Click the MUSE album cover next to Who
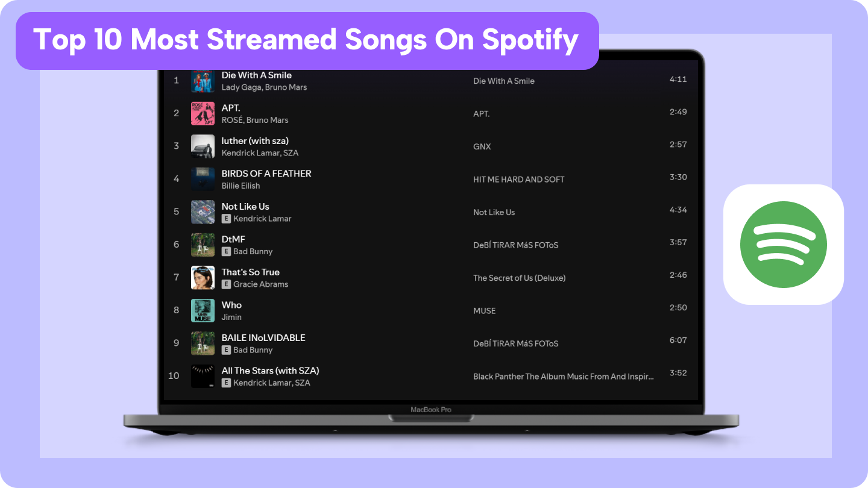 pos(203,310)
